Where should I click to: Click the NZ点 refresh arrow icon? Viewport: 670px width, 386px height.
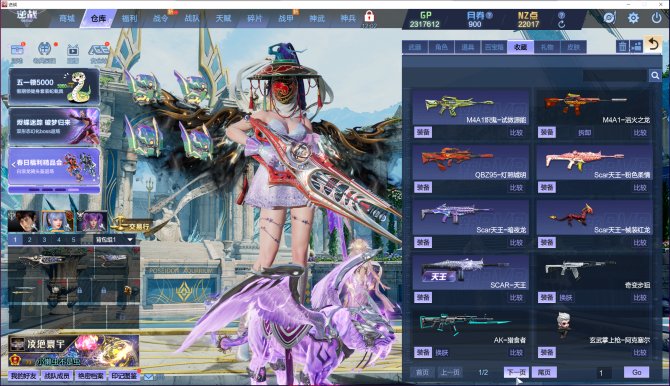tap(561, 24)
